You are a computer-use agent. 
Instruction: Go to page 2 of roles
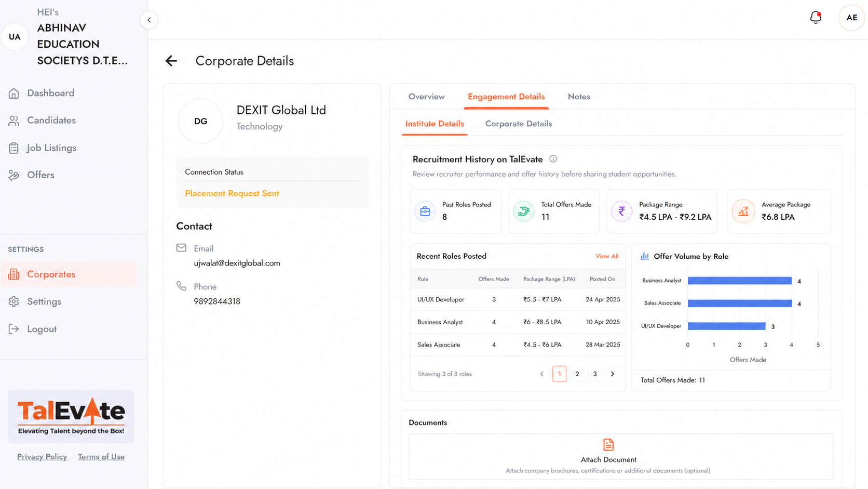pos(577,374)
